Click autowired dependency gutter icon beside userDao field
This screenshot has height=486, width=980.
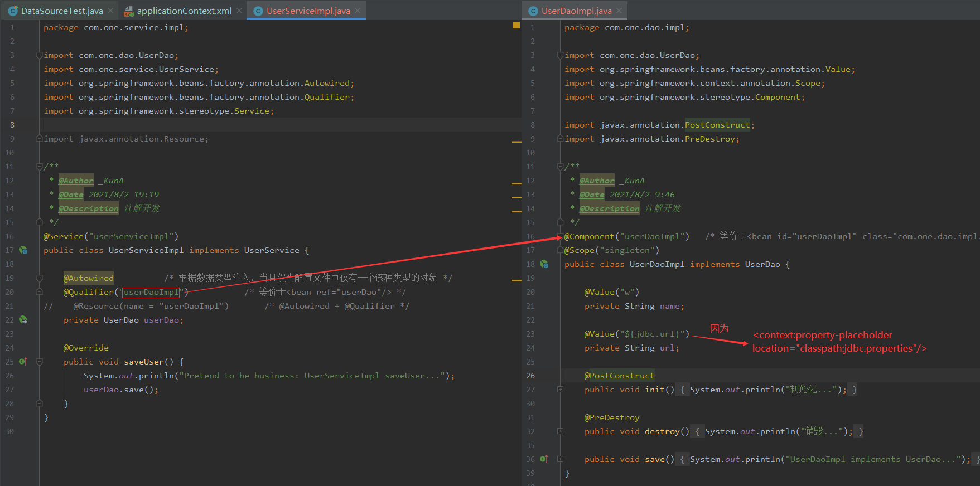(x=23, y=320)
